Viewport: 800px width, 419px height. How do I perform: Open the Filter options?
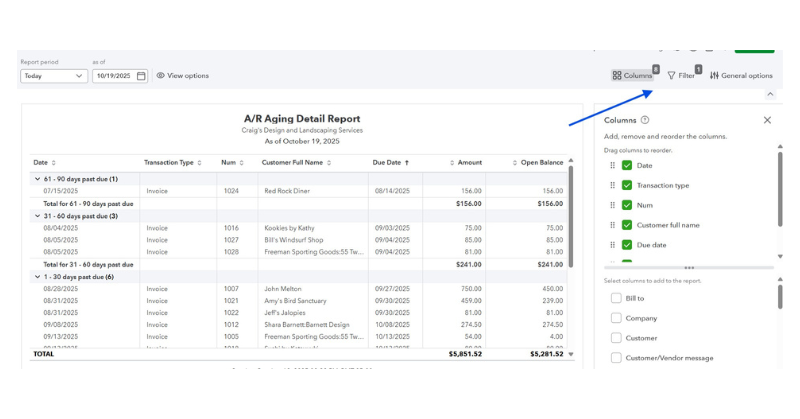[x=682, y=76]
